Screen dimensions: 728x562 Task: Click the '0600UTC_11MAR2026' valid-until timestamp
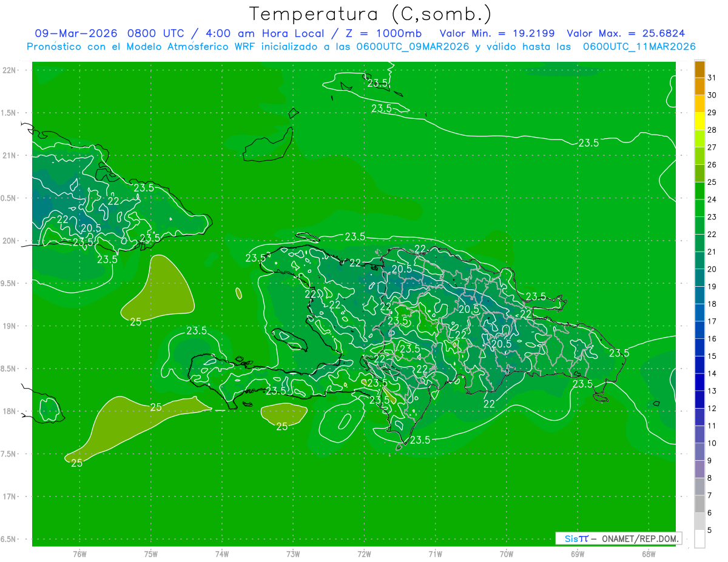pyautogui.click(x=639, y=47)
